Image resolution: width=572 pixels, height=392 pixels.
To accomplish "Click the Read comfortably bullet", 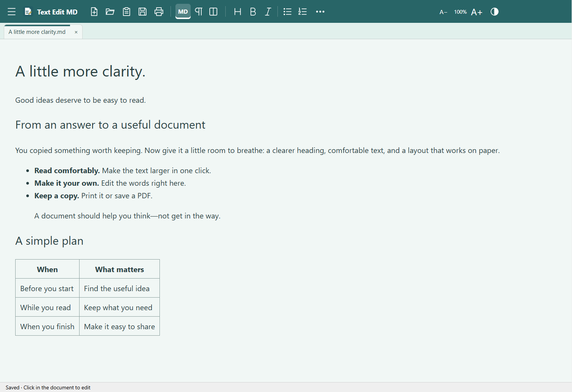I will tap(123, 171).
